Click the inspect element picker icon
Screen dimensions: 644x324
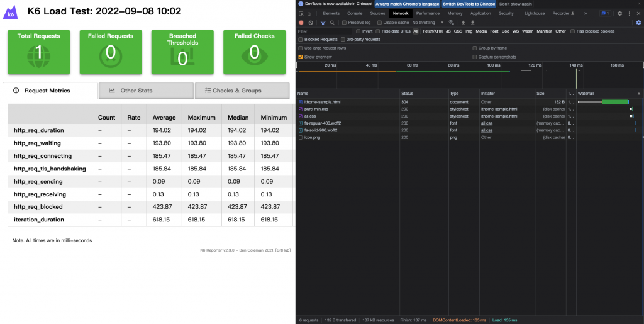click(x=301, y=14)
